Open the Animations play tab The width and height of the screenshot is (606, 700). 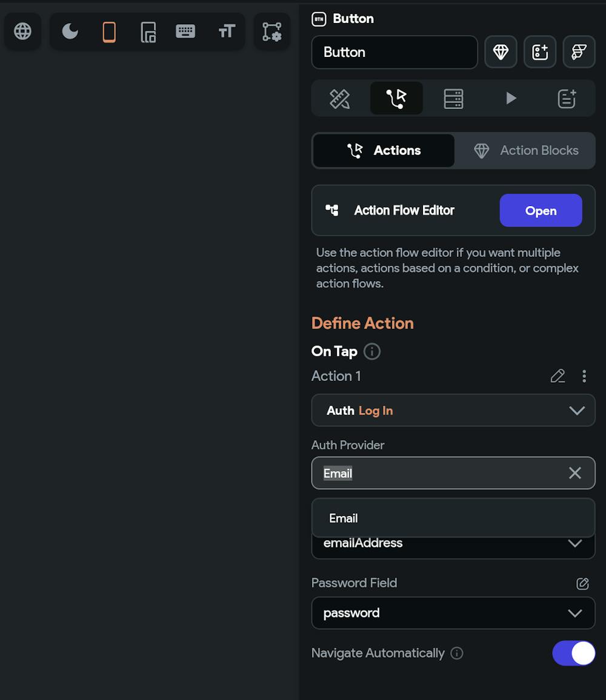511,99
